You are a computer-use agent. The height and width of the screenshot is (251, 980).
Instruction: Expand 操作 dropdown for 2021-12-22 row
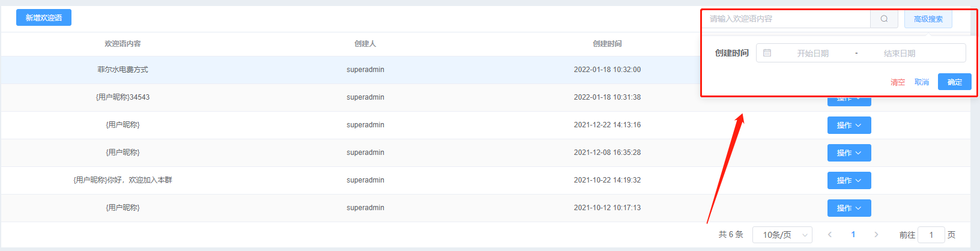pos(849,125)
